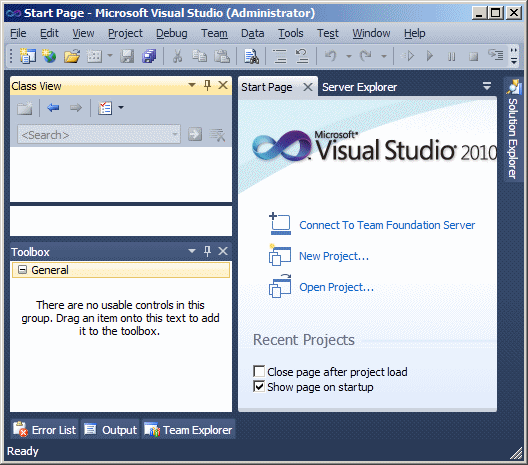Open the Team Explorer tab
This screenshot has width=528, height=465.
188,430
